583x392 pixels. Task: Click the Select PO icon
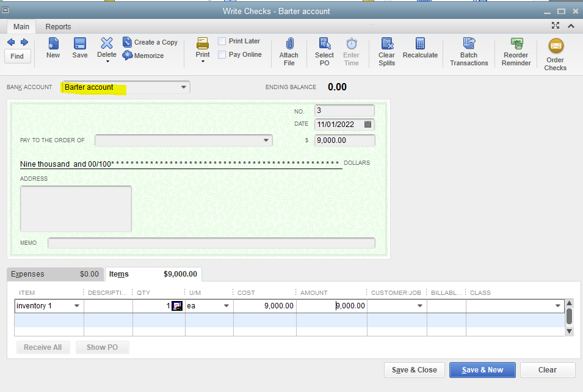325,43
